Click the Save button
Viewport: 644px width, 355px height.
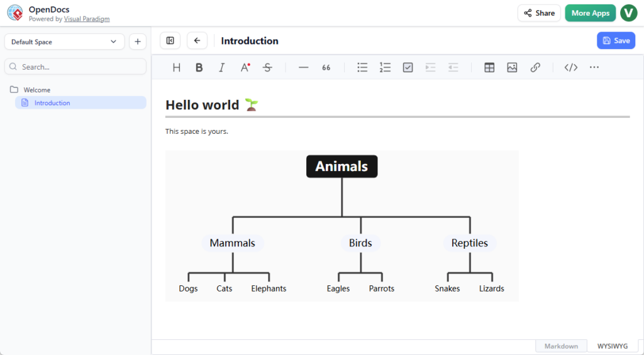tap(616, 41)
